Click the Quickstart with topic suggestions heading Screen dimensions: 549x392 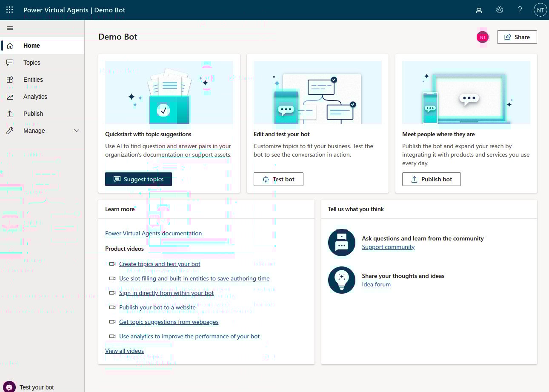[x=148, y=134]
